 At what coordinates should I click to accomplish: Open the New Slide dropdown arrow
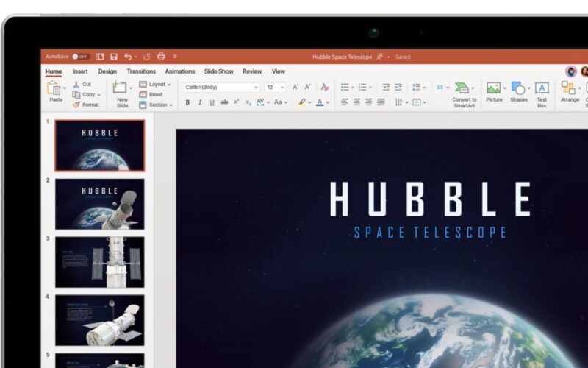coord(131,88)
